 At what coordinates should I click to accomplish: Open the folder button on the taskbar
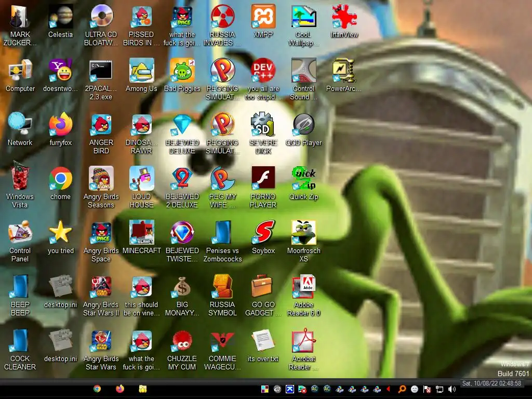coord(143,389)
